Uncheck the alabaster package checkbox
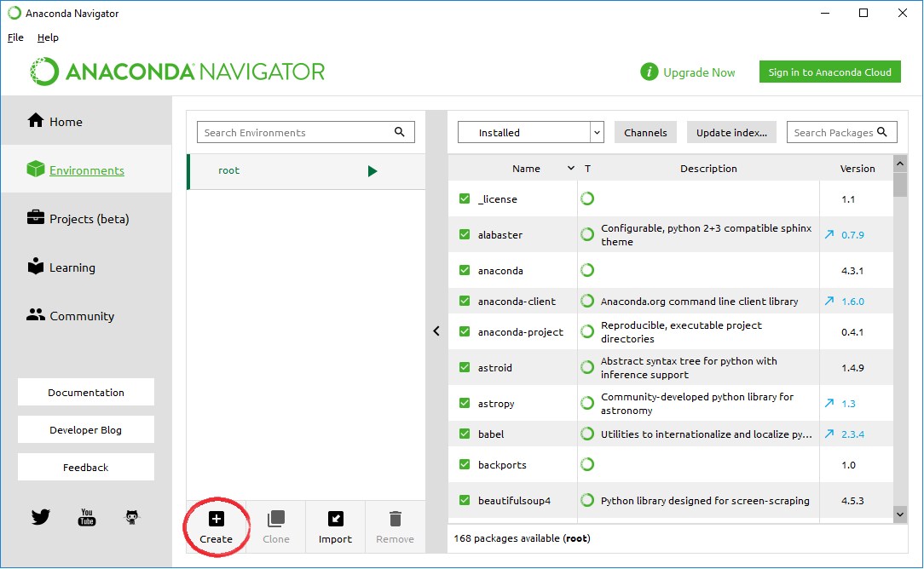 (x=465, y=234)
